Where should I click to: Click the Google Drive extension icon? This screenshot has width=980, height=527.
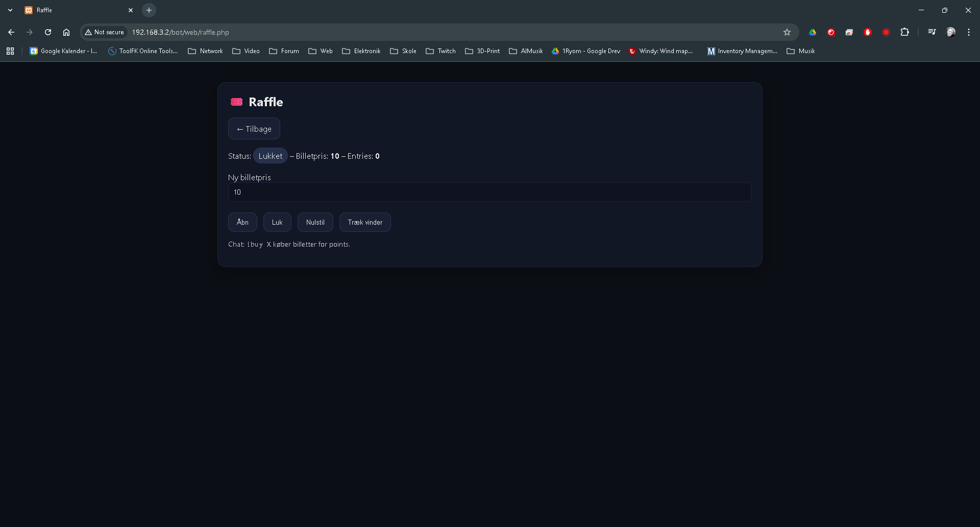813,32
